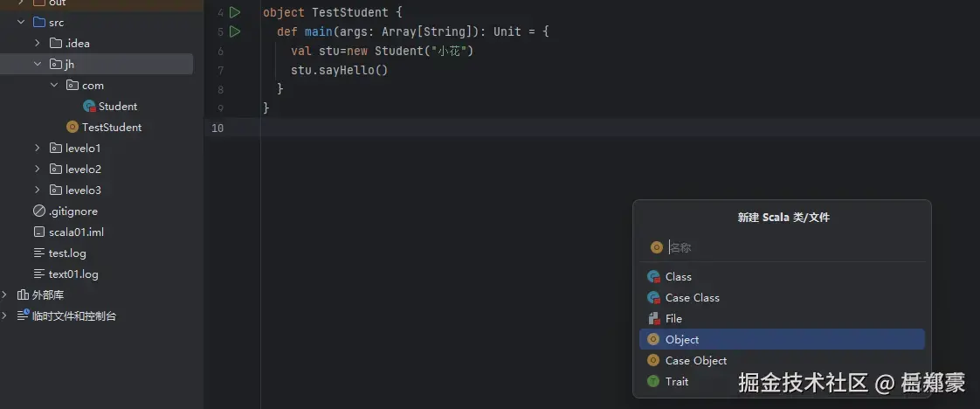Pick Case Object from the list
Viewport: 980px width, 409px height.
point(695,360)
